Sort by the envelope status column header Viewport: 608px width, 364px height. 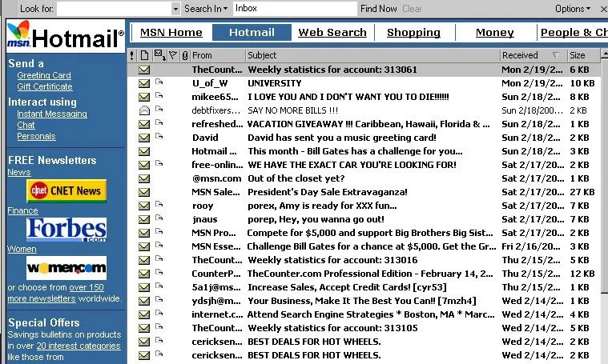tap(159, 55)
